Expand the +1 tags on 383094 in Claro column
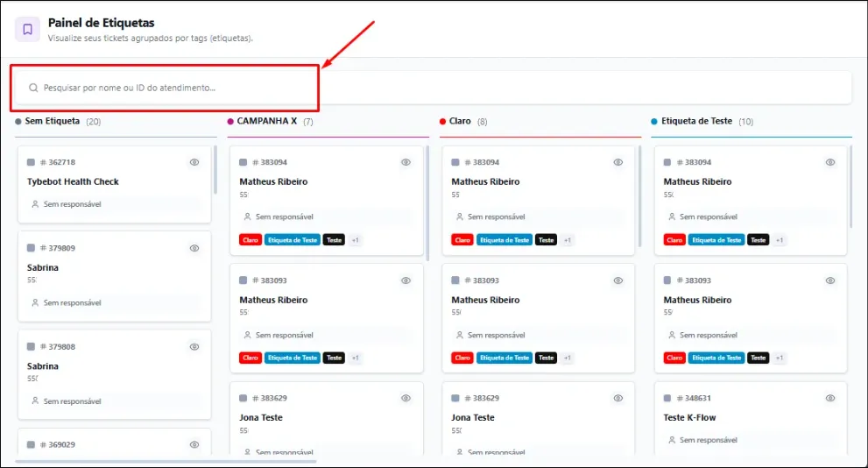Screen dimensions: 868x468 coord(568,240)
